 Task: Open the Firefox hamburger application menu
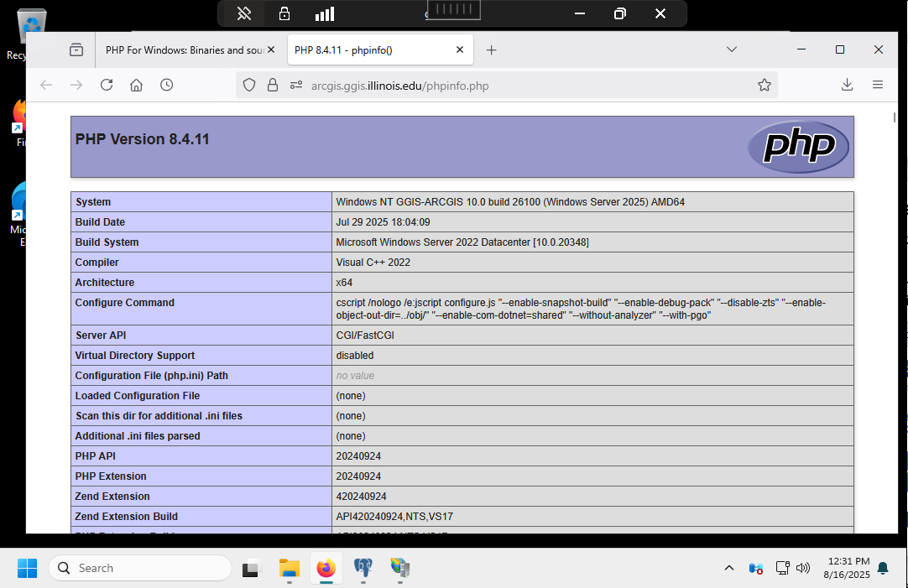(x=878, y=85)
